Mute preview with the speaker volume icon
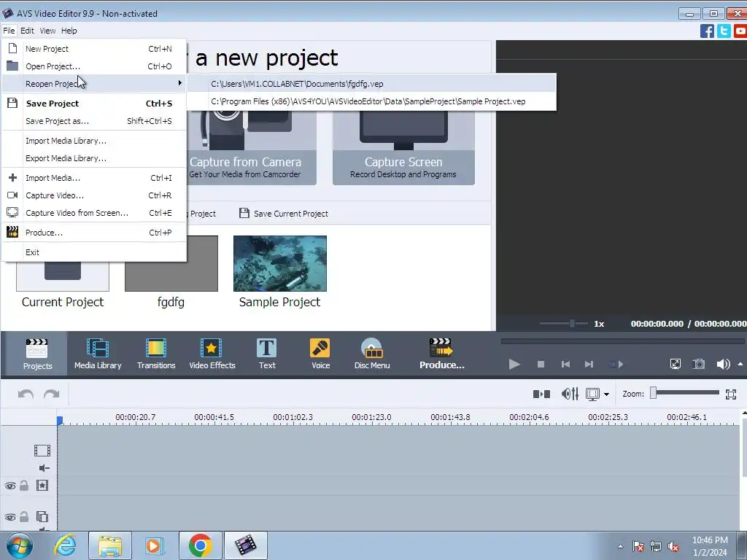The width and height of the screenshot is (747, 560). coord(723,365)
